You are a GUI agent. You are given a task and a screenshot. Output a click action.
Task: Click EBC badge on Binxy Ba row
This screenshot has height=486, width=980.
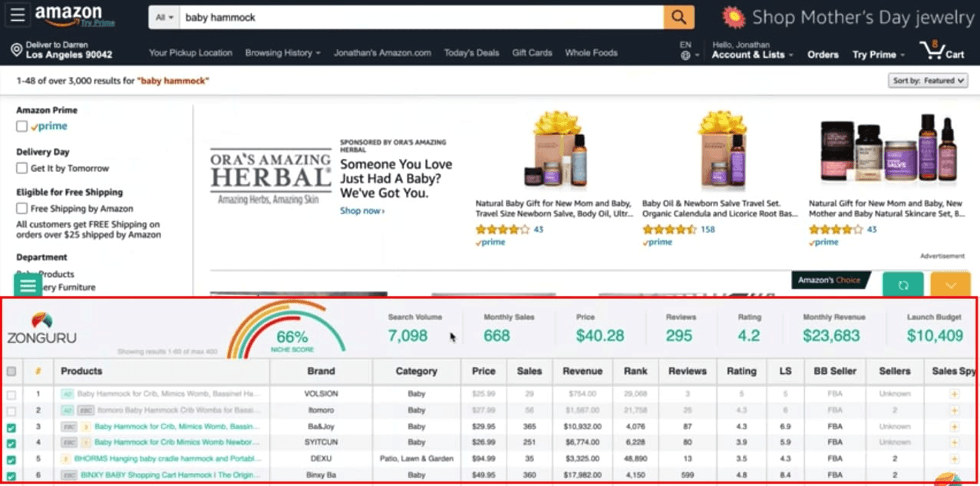point(70,474)
